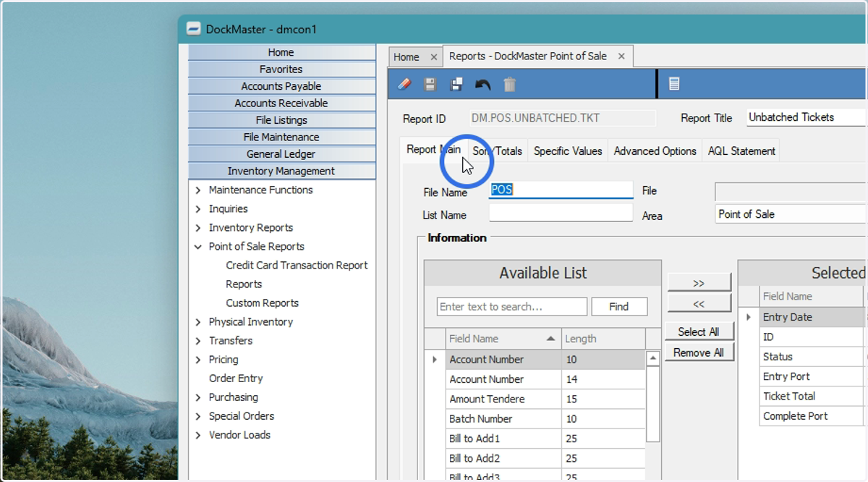Image resolution: width=868 pixels, height=482 pixels.
Task: Click the DockMaster app icon in title bar
Action: click(x=193, y=30)
